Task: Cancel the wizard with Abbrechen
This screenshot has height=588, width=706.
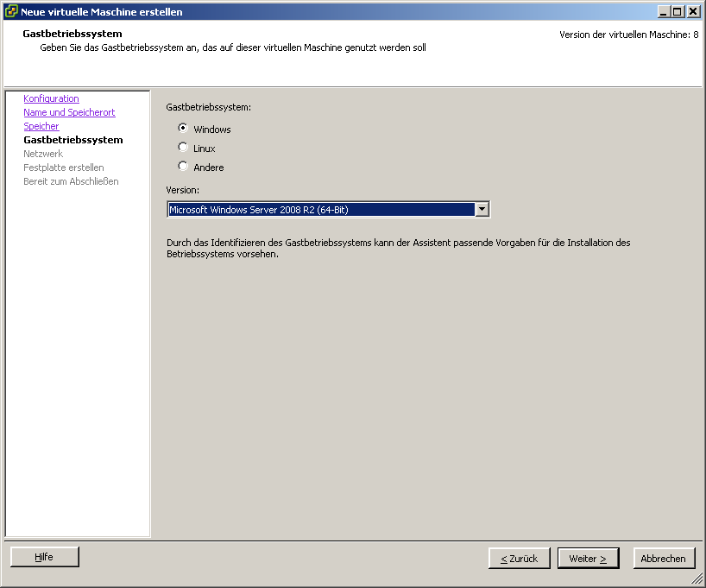Action: (x=663, y=559)
